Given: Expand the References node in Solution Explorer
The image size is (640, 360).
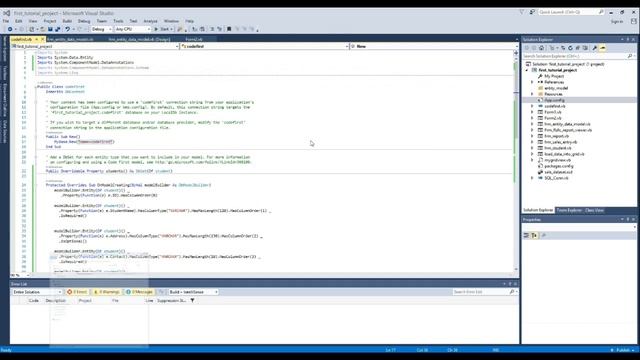Looking at the screenshot, I should click(532, 82).
